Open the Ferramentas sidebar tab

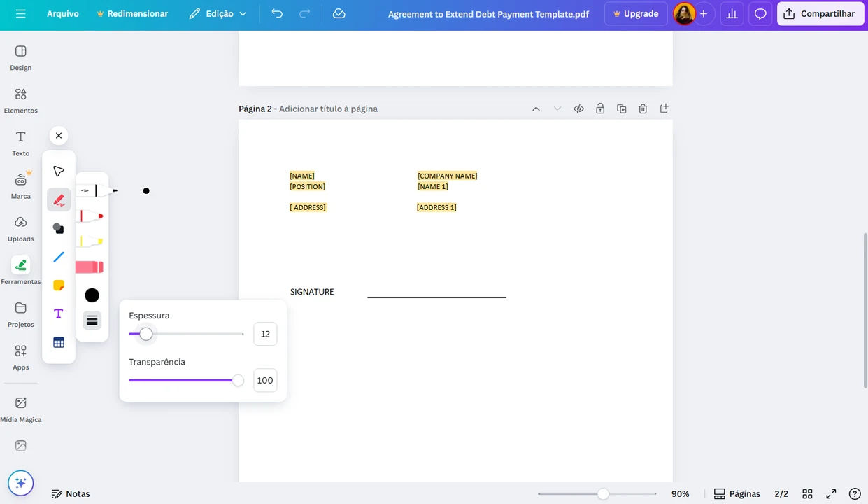pyautogui.click(x=21, y=272)
